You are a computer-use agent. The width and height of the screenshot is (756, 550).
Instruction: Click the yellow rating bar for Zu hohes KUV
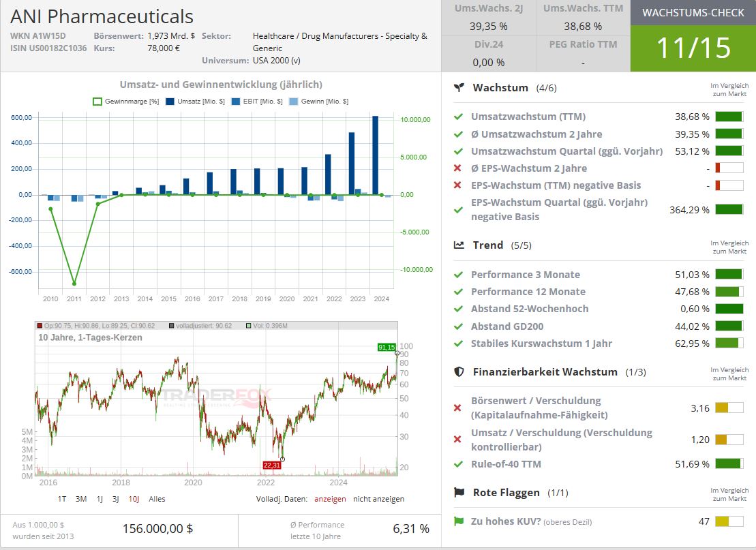click(729, 521)
